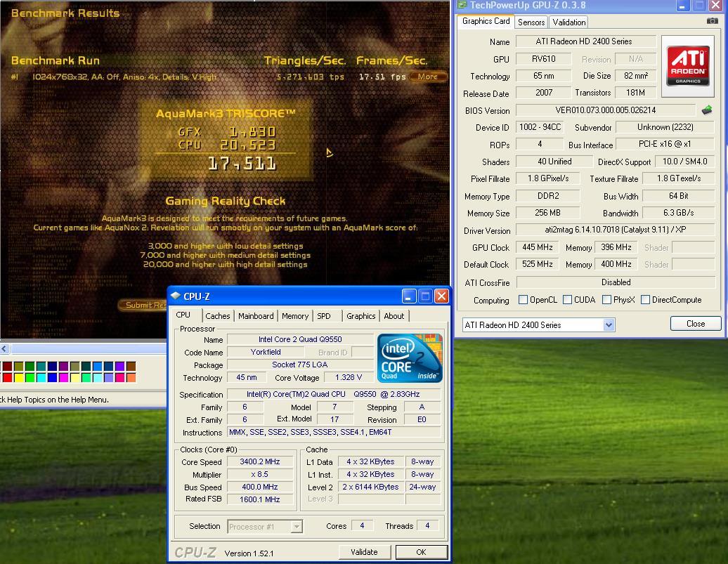
Task: Select the orange swatch in Paint palette
Action: point(131,377)
